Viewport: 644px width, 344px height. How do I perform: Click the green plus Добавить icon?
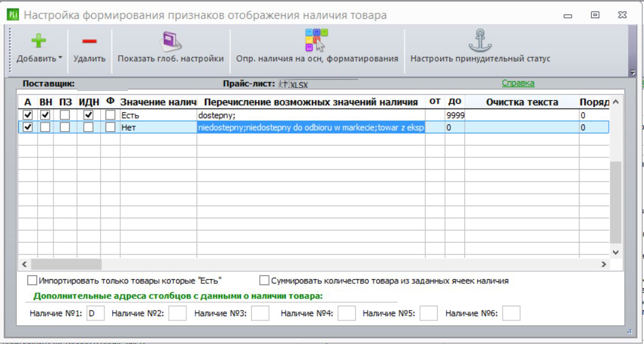coord(38,41)
